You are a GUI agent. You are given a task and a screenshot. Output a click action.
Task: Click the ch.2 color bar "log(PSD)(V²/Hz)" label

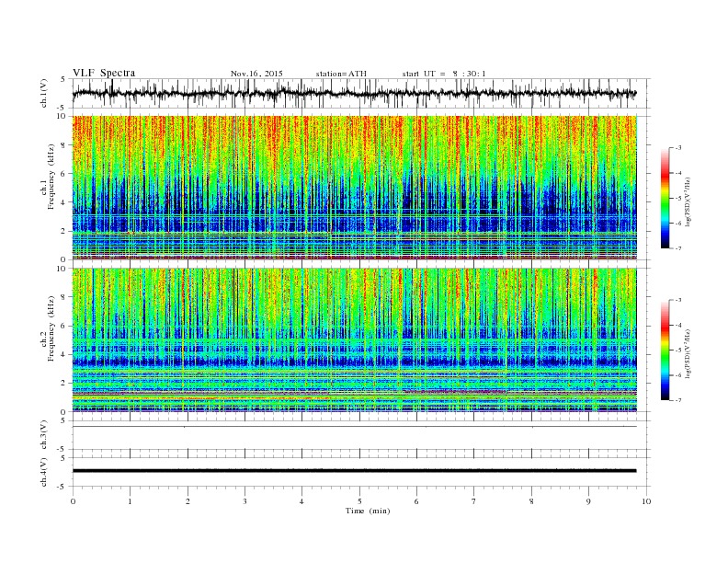coord(688,352)
